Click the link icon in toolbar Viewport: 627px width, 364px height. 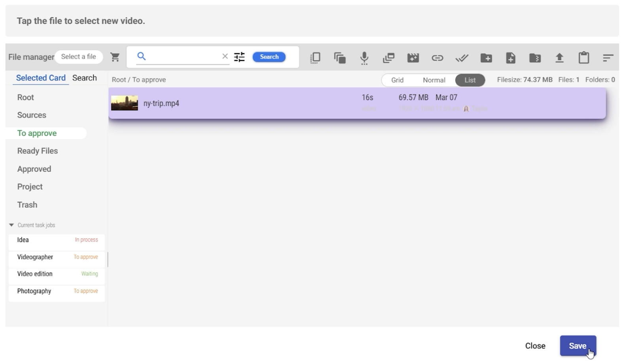[437, 58]
